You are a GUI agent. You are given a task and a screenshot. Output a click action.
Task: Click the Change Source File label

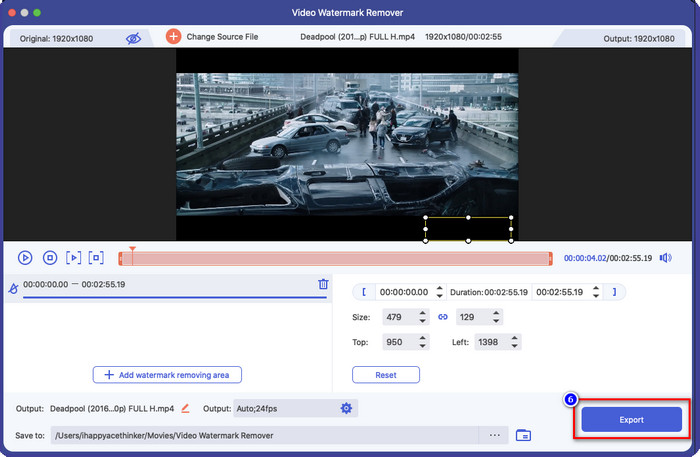222,37
